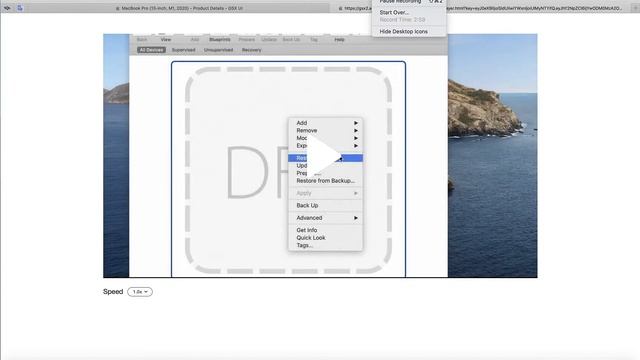Click Help in the Configurator toolbar
Image resolution: width=640 pixels, height=360 pixels.
pyautogui.click(x=339, y=40)
